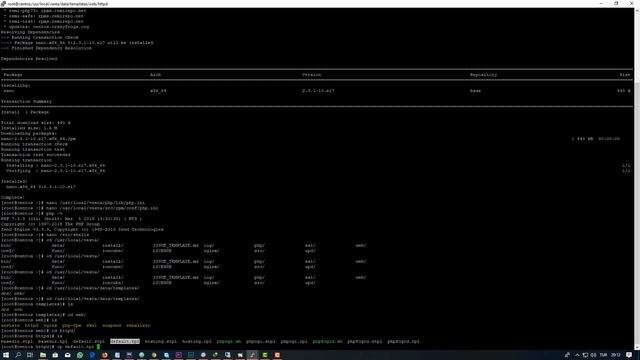
Task: Click the phpfcgid.tpl filename in listing
Action: pyautogui.click(x=403, y=341)
